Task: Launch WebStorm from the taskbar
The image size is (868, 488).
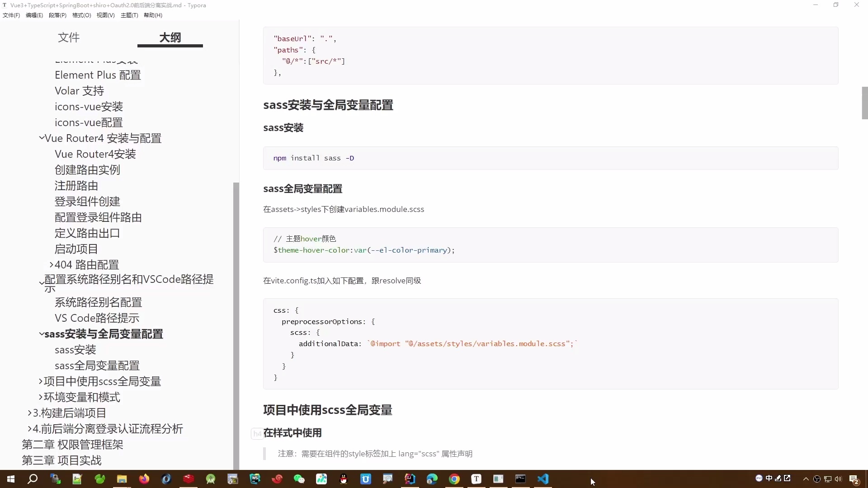Action: (255, 479)
